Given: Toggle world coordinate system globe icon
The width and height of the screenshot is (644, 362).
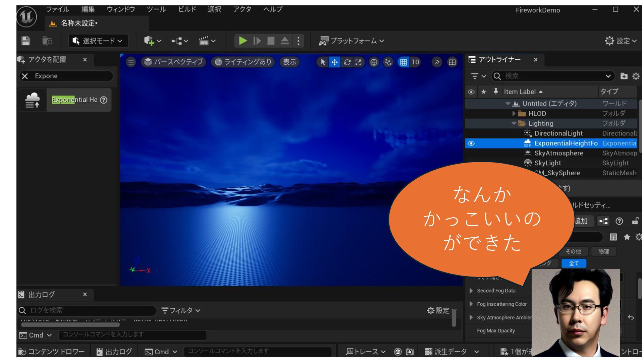Looking at the screenshot, I should tap(374, 62).
